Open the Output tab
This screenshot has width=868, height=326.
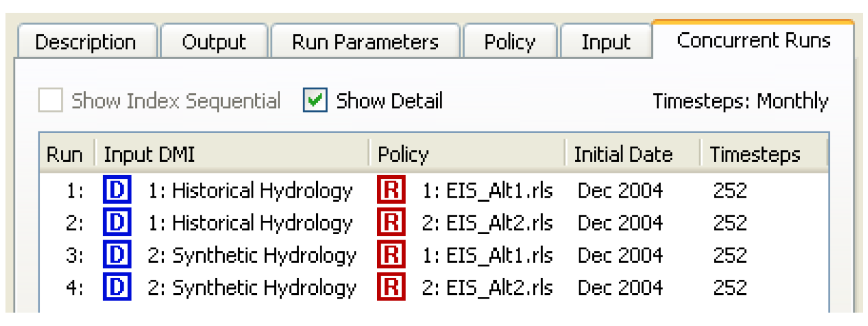click(x=214, y=43)
